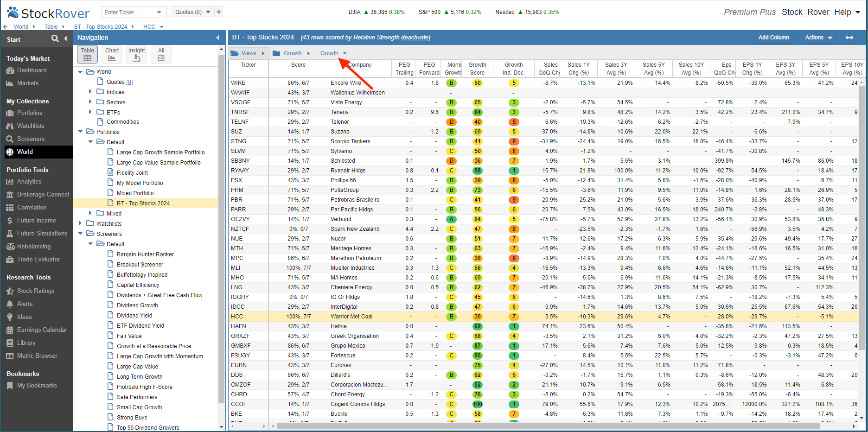Select the Table view icon
The height and width of the screenshot is (432, 868).
87,54
